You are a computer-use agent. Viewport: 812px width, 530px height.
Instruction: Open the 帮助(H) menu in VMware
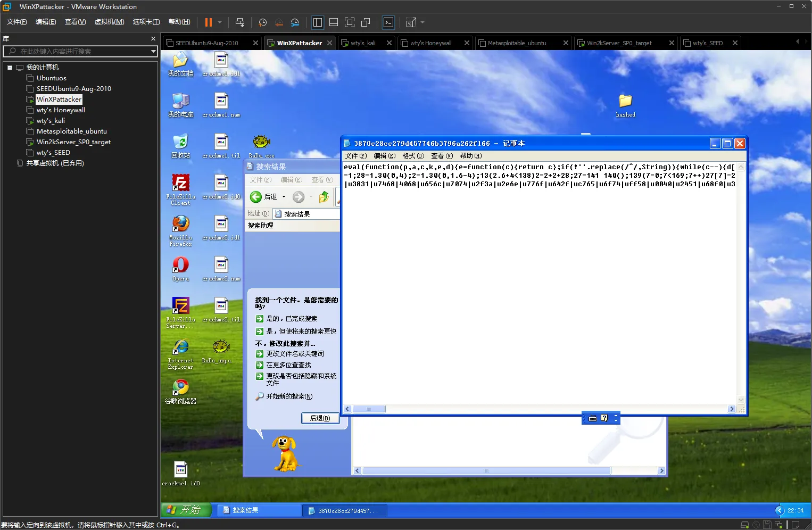click(x=179, y=22)
